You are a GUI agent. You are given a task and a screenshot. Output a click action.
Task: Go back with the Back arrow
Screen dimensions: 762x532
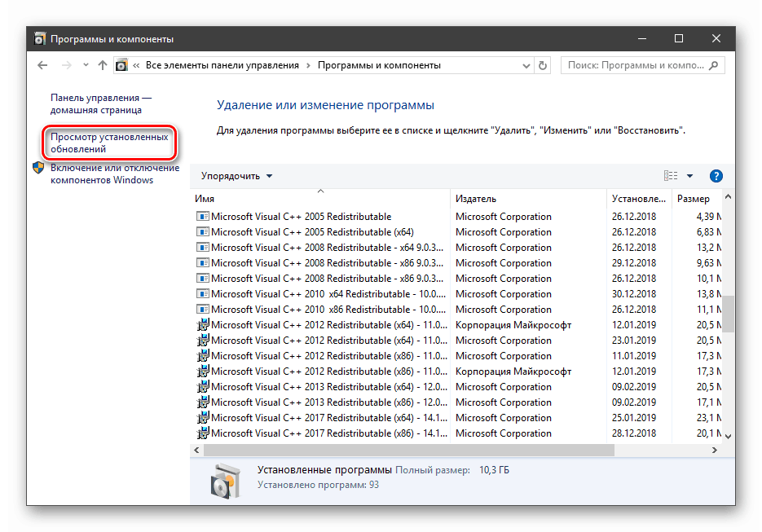[42, 65]
